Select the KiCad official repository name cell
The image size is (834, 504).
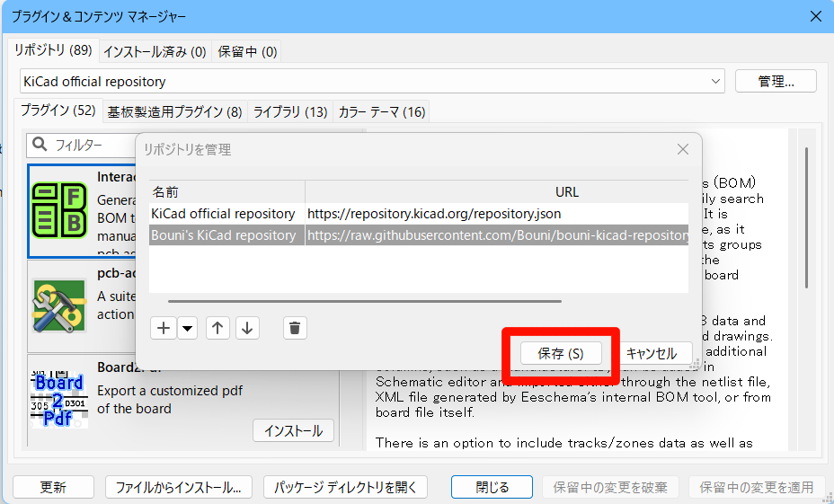point(227,214)
